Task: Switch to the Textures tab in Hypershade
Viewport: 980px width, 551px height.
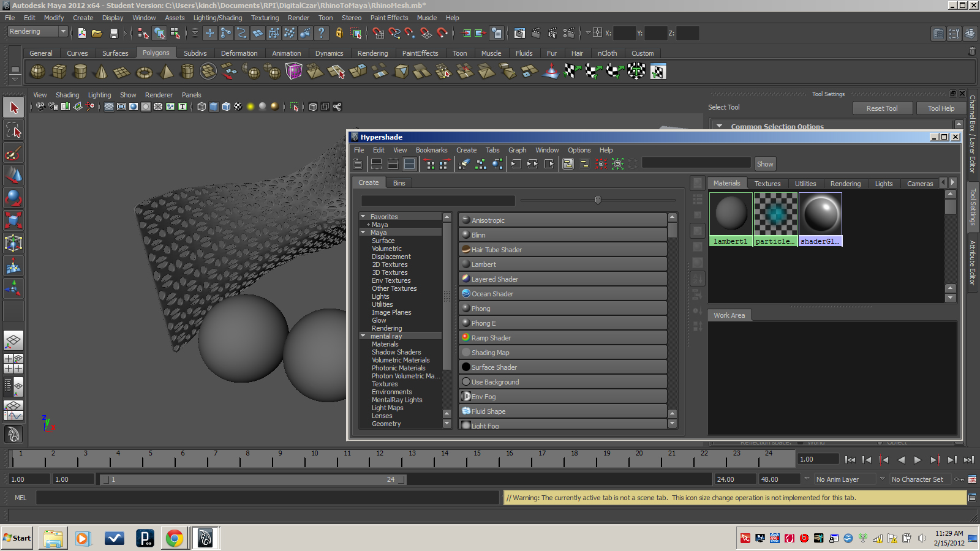Action: (767, 183)
